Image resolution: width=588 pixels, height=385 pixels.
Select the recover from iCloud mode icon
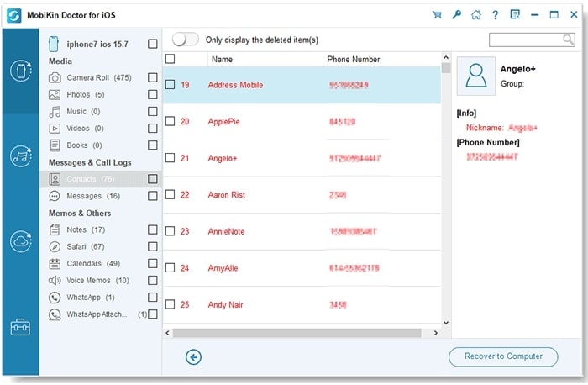pos(21,241)
